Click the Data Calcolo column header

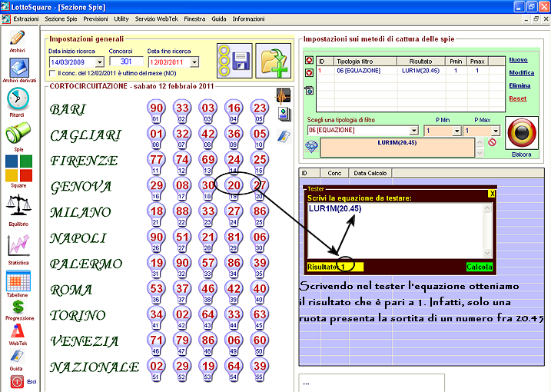[x=370, y=173]
